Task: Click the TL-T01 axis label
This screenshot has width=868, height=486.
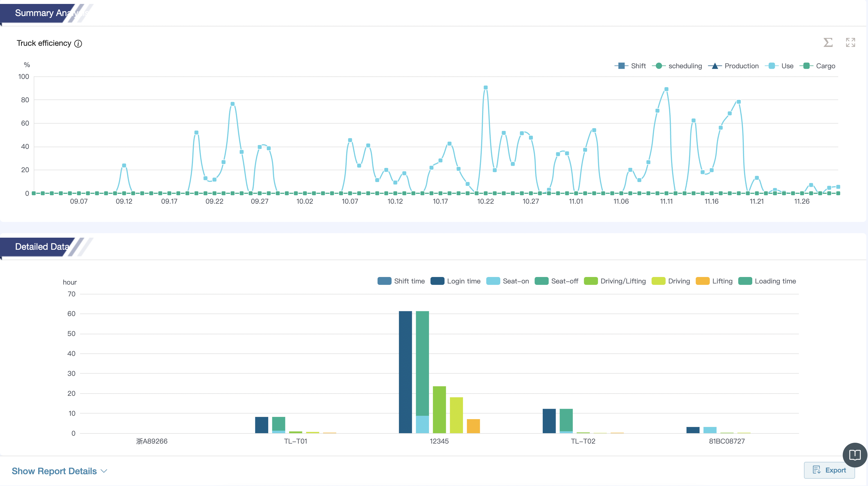Action: click(296, 441)
